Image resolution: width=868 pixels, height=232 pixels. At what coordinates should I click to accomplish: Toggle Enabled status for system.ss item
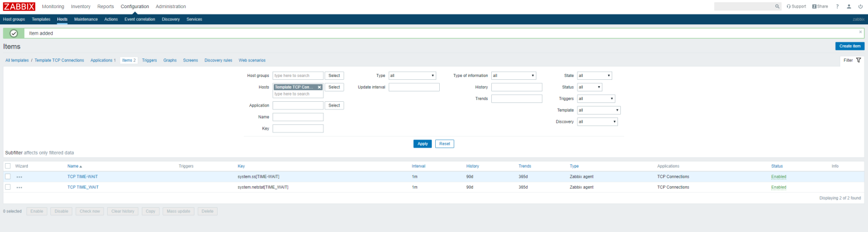779,176
